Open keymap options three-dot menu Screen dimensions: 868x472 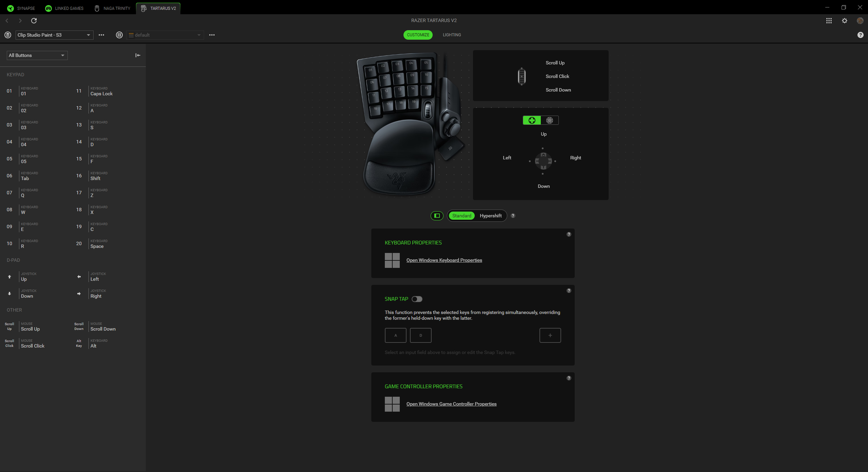(212, 35)
